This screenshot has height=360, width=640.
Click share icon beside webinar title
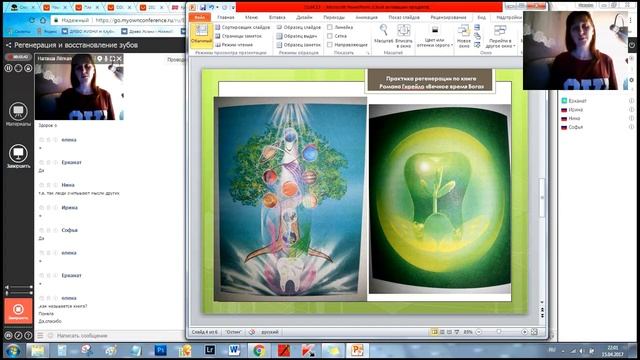click(8, 45)
